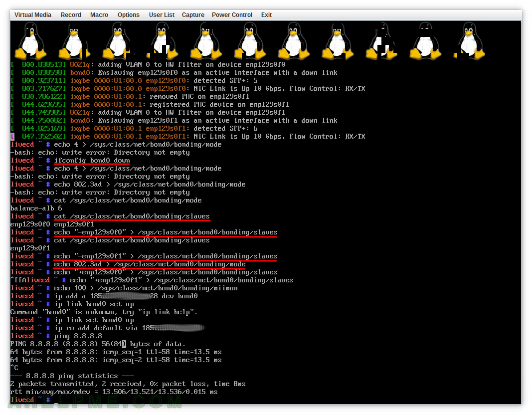Open the Virtual Media menu
The width and height of the screenshot is (532, 415).
click(32, 15)
